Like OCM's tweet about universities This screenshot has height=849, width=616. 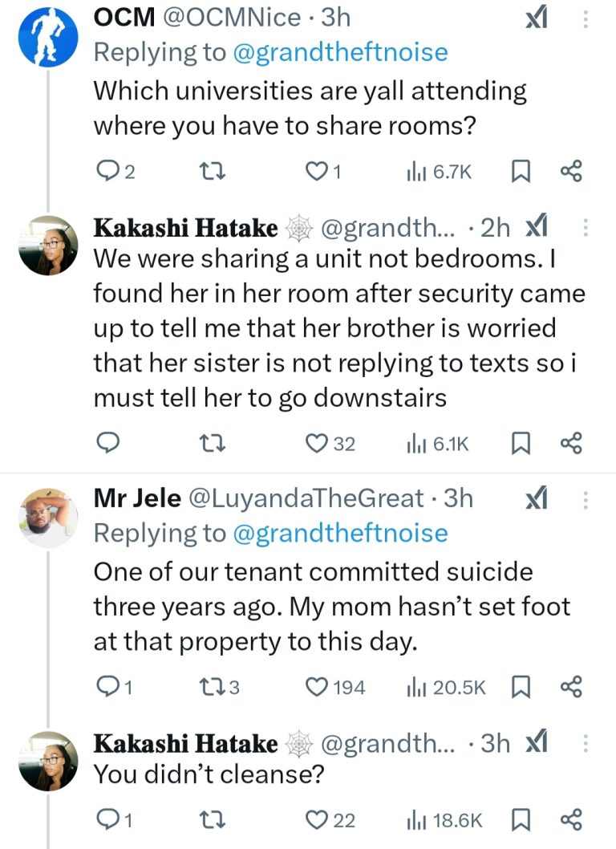pyautogui.click(x=319, y=171)
